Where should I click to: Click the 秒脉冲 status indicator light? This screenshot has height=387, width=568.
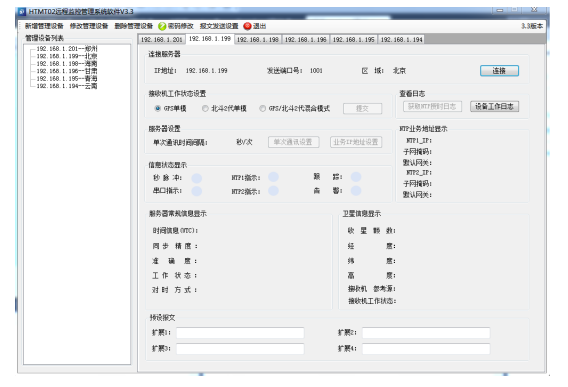[x=197, y=178]
